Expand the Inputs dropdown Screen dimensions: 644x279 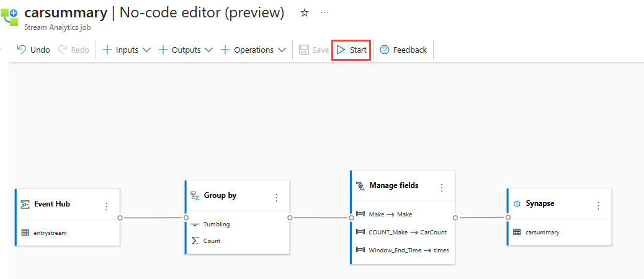146,50
